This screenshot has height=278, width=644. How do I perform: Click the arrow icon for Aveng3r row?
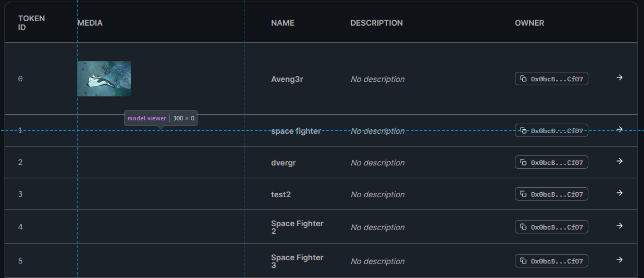[x=620, y=77]
